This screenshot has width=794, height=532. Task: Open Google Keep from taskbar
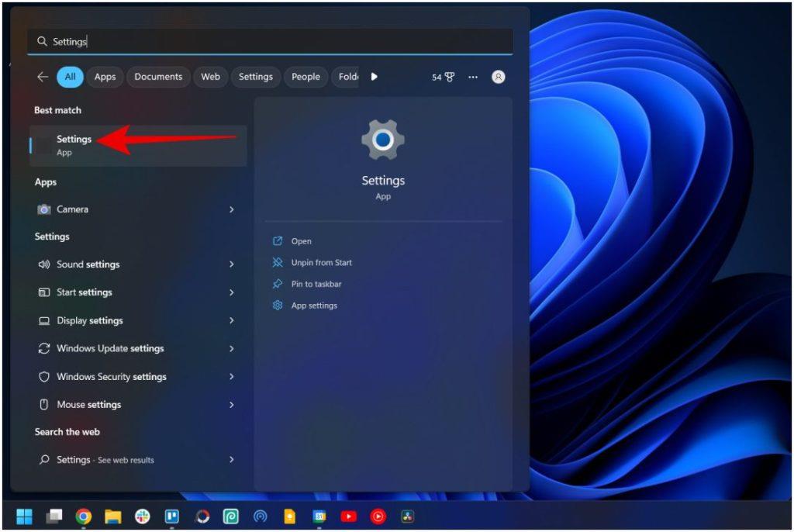tap(290, 516)
